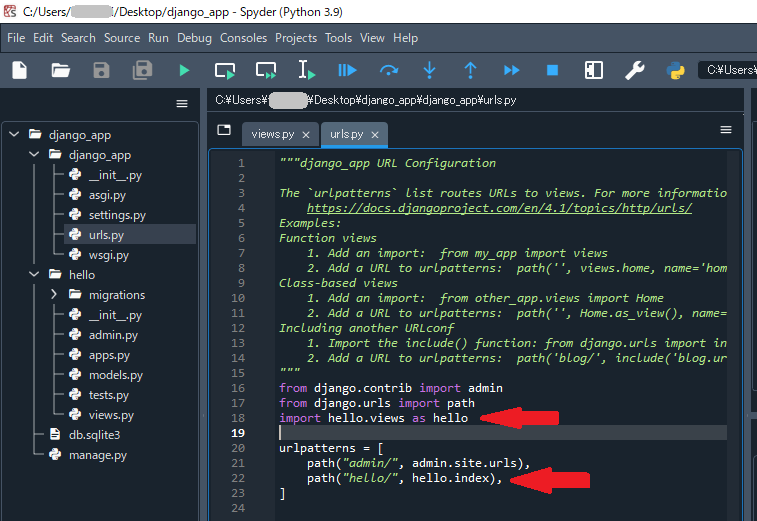Image resolution: width=757 pixels, height=521 pixels.
Task: Open the Edit menu
Action: 43,38
